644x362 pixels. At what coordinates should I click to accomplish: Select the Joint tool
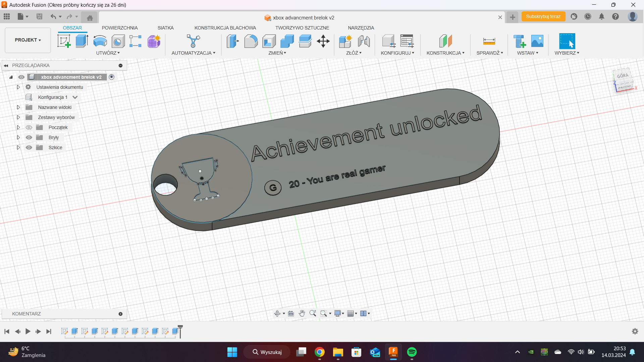[x=364, y=41]
